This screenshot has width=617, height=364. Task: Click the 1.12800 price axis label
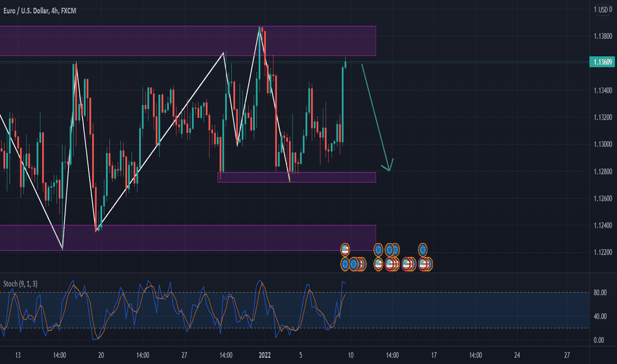603,171
